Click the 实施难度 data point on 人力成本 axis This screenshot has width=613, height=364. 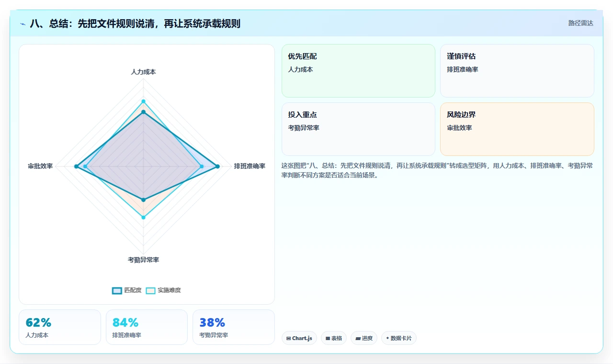tap(143, 101)
